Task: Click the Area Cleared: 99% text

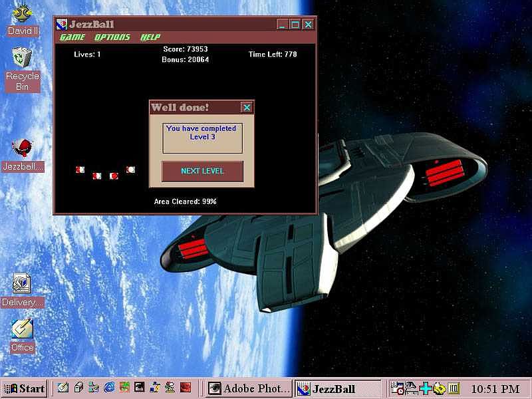Action: (x=186, y=201)
